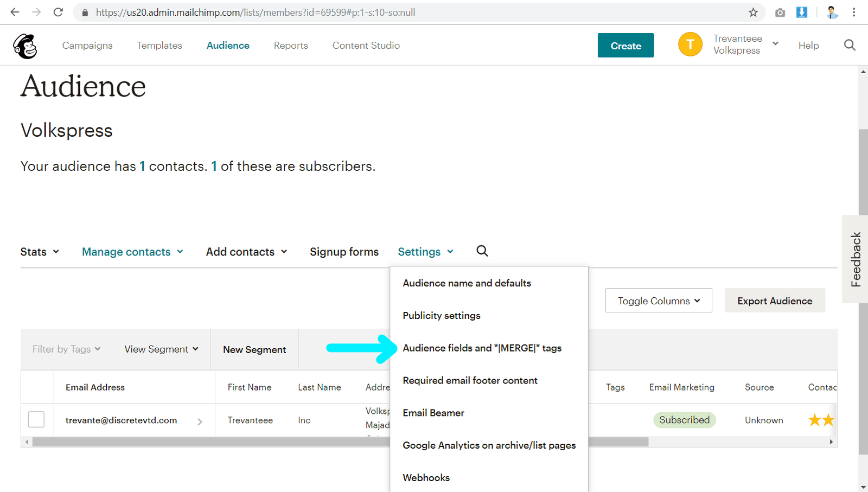Screen dimensions: 868x492
Task: Go to Campaigns in top navigation
Action: click(x=87, y=46)
